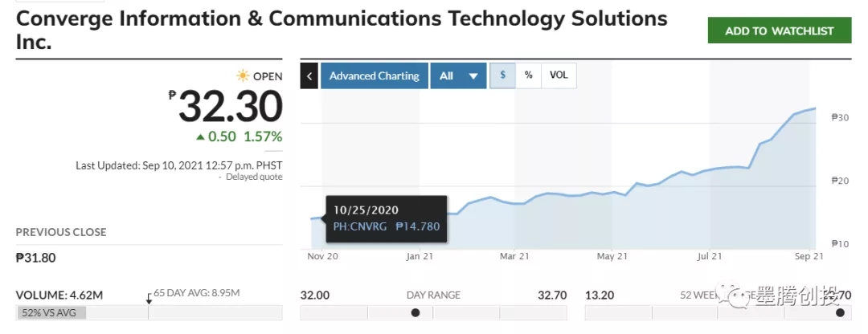Image resolution: width=868 pixels, height=334 pixels.
Task: Click the dropdown arrow next to All
Action: click(x=473, y=76)
